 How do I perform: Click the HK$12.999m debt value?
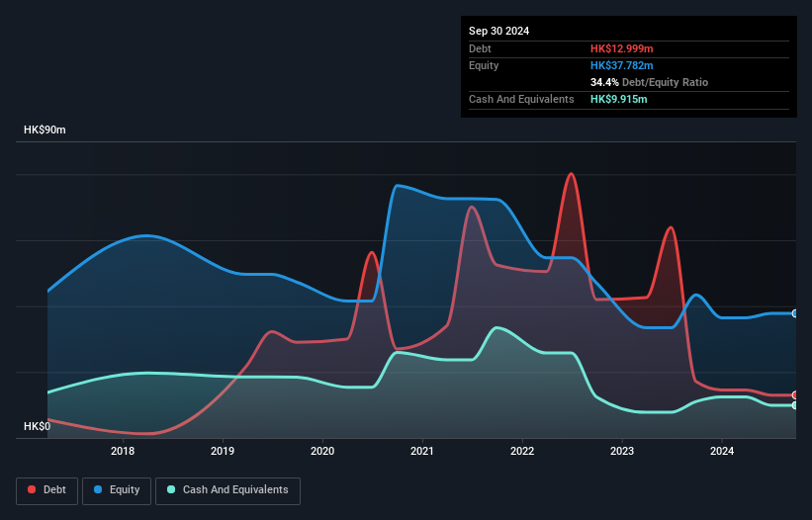621,48
